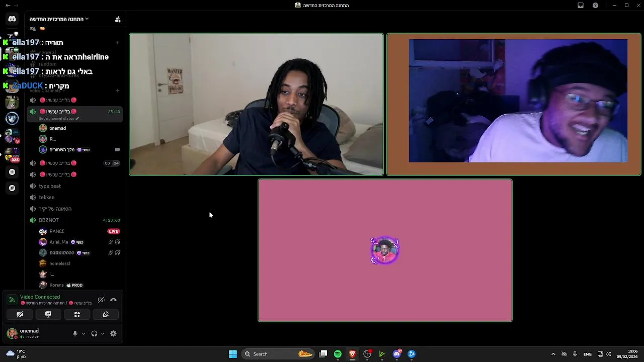Screen dimensions: 644x362
Task: Toggle noise suppression icon
Action: pyautogui.click(x=101, y=300)
